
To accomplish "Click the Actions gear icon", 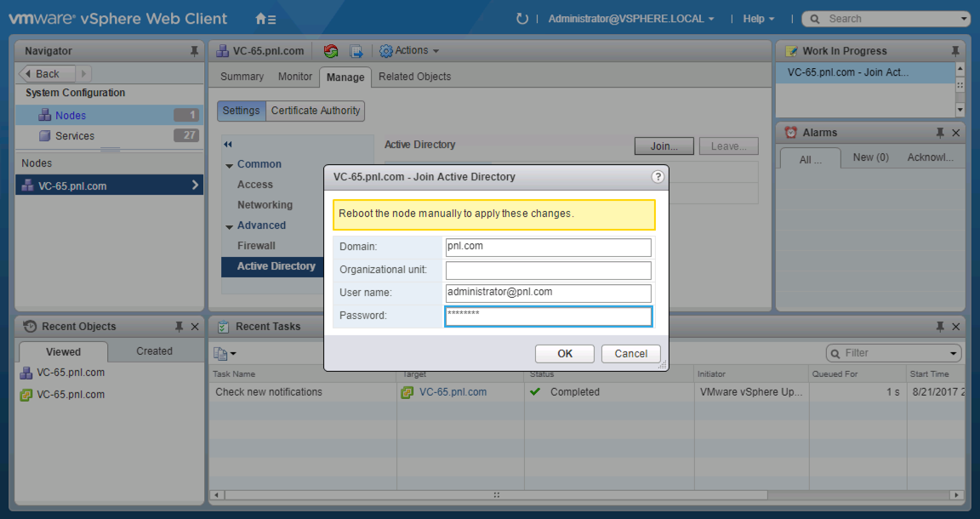I will (x=386, y=51).
